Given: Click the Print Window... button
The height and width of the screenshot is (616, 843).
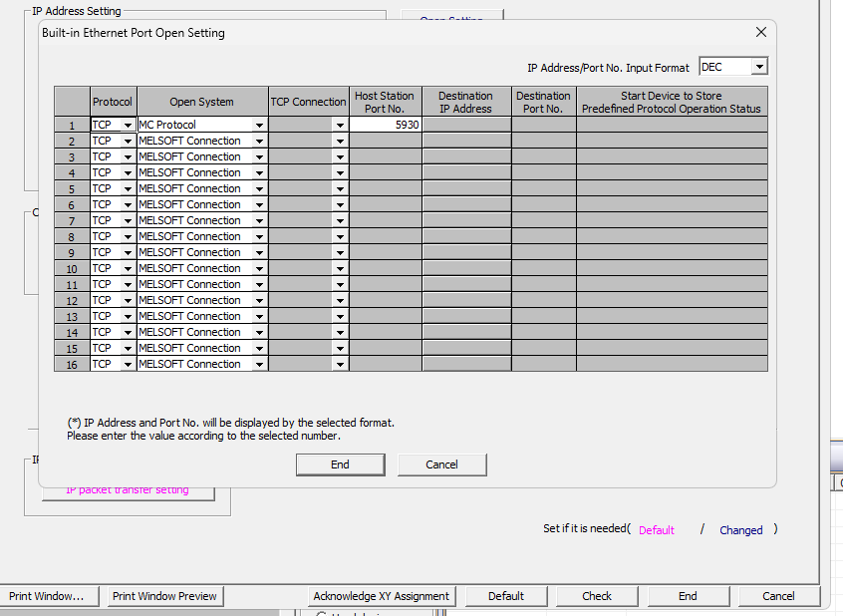Looking at the screenshot, I should (47, 596).
